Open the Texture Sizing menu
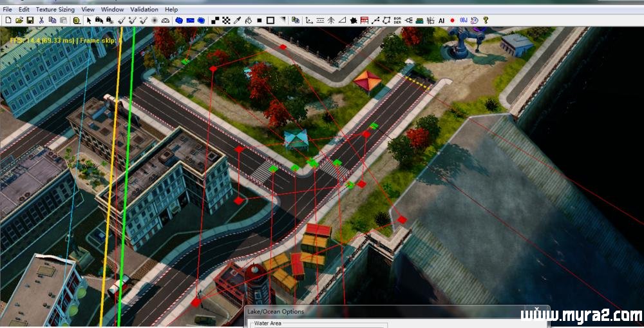The width and height of the screenshot is (644, 328). click(x=55, y=10)
